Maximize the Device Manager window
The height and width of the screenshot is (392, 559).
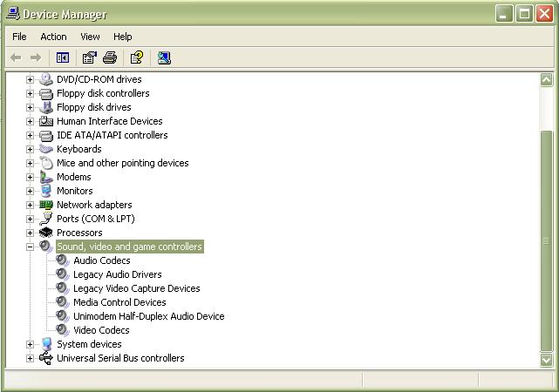524,14
